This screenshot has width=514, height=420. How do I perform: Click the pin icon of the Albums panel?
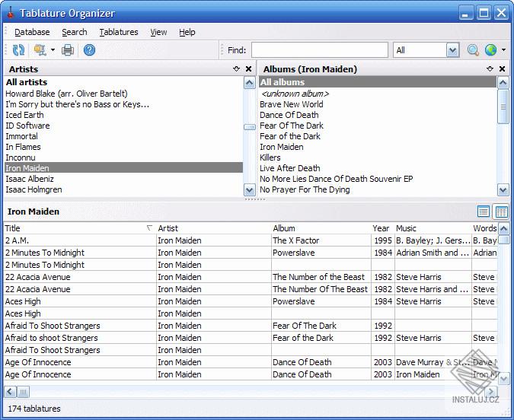(x=490, y=68)
